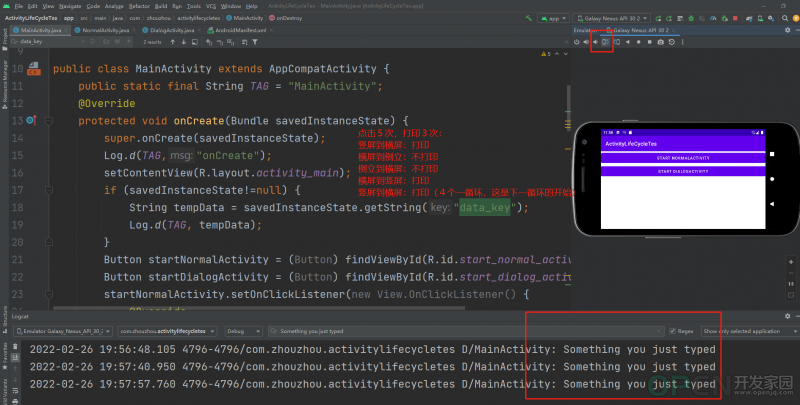Click the Make Project hammer icon

pos(529,18)
